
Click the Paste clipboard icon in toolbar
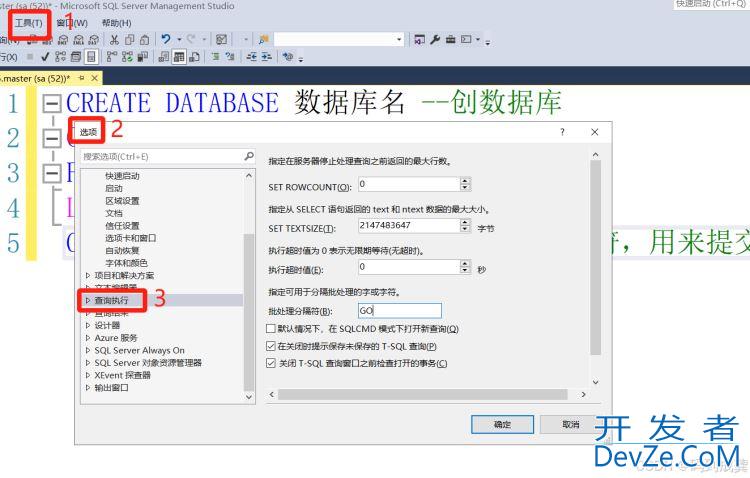pos(144,40)
